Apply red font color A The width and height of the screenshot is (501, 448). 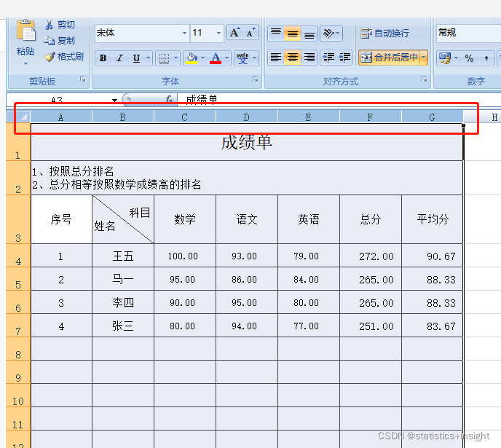coord(216,58)
